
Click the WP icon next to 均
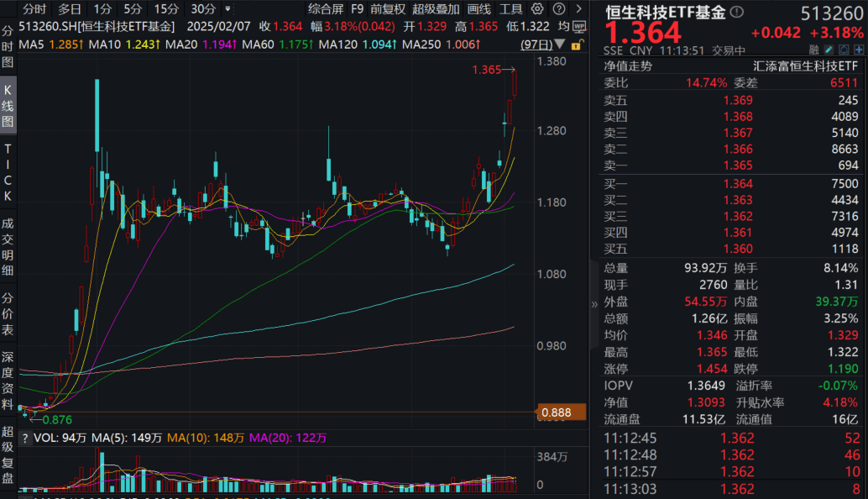coord(579,27)
